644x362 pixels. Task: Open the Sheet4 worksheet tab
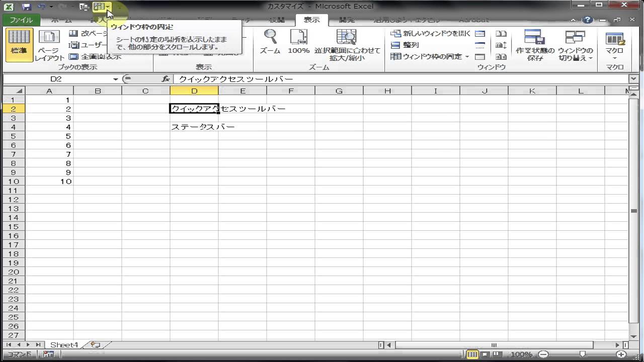click(64, 345)
